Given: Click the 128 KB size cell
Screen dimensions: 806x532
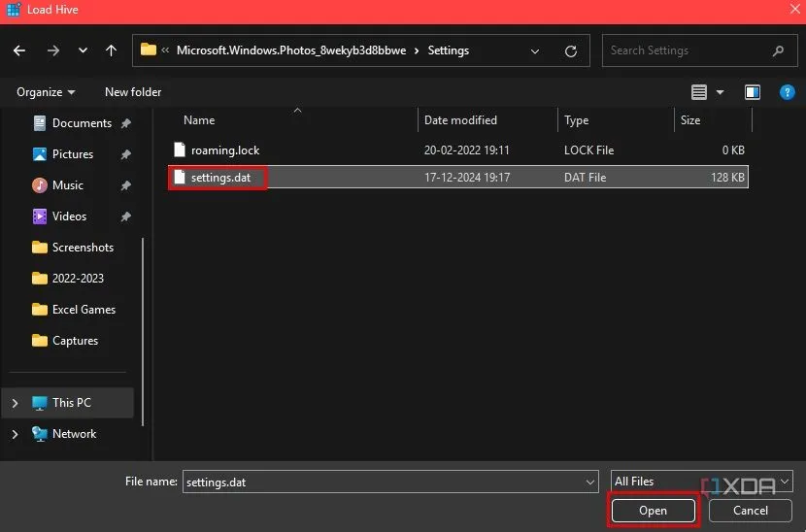Looking at the screenshot, I should coord(727,178).
